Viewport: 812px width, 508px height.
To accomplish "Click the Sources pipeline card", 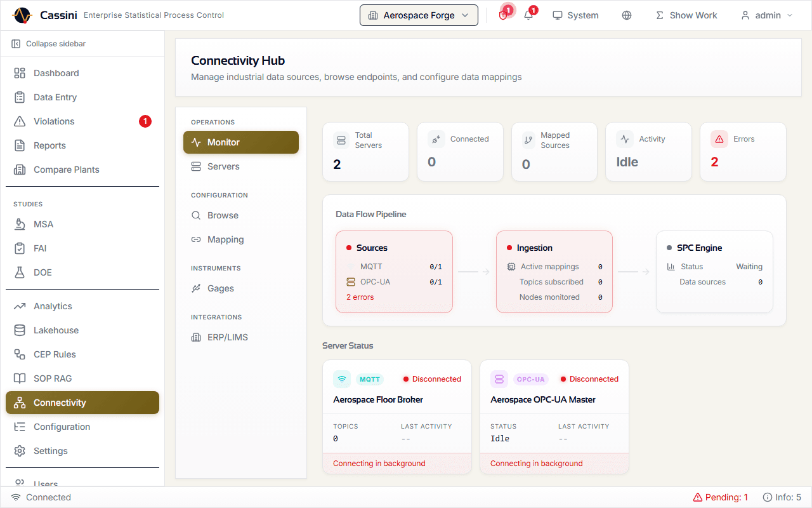I will click(394, 272).
